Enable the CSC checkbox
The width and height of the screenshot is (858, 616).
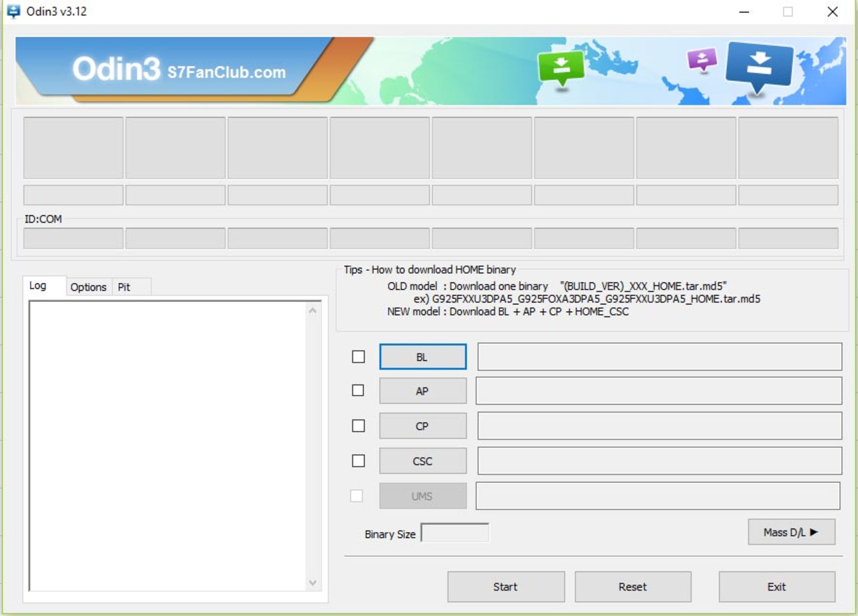(x=358, y=460)
